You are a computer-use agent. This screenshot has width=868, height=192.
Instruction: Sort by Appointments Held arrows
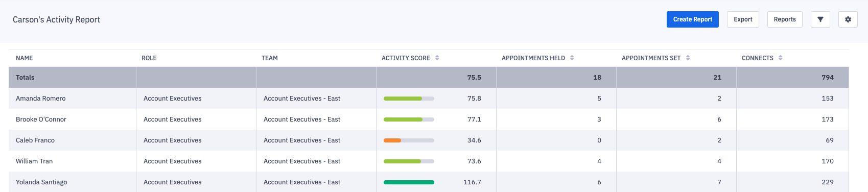[x=572, y=58]
